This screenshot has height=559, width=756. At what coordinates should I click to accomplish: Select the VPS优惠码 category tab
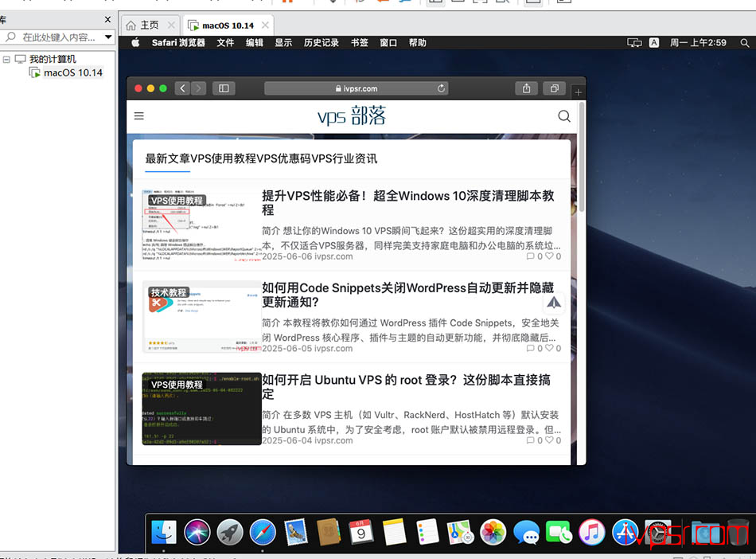pyautogui.click(x=284, y=158)
